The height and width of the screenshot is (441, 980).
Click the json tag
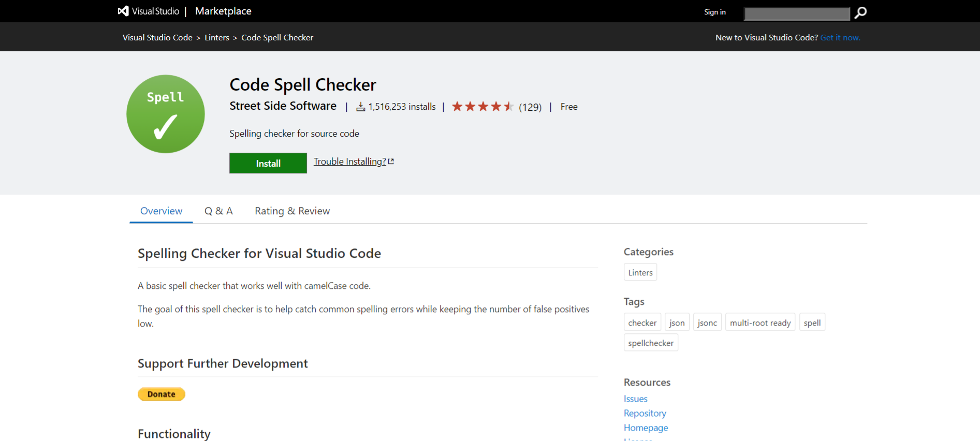pos(677,322)
